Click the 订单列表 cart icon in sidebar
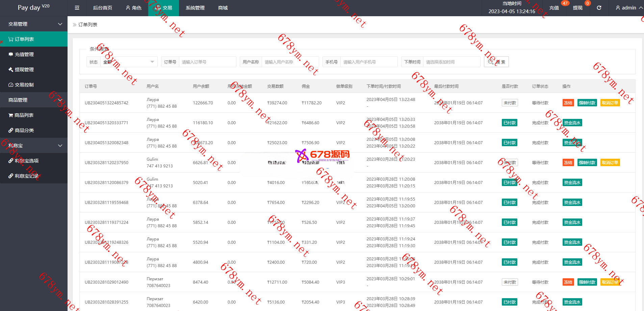This screenshot has width=644, height=311. click(x=11, y=39)
